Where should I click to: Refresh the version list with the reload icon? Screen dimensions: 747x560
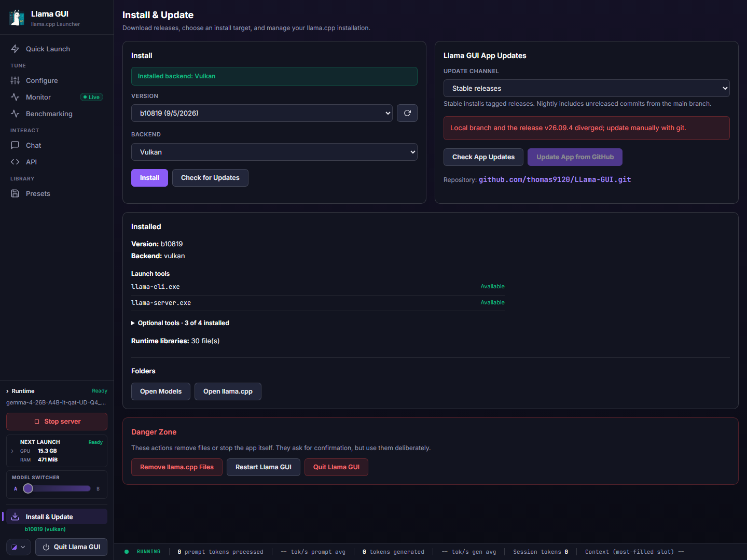click(x=407, y=113)
